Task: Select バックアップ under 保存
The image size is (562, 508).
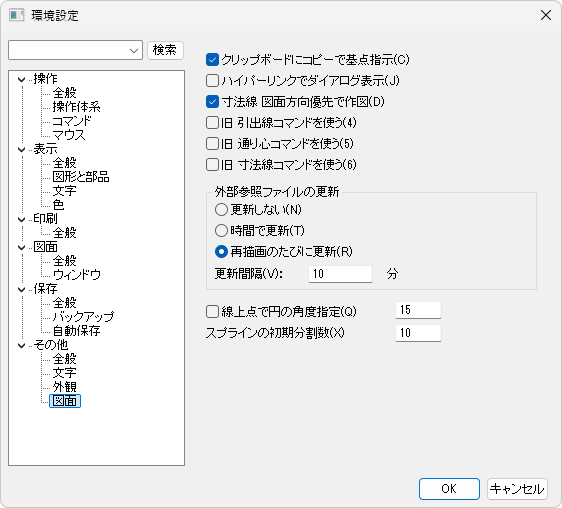Action: coord(83,317)
